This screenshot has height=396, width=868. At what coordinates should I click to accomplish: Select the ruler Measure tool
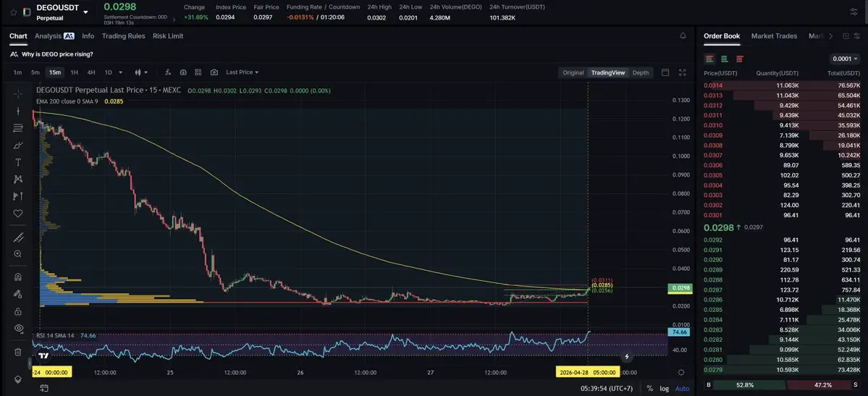tap(18, 238)
